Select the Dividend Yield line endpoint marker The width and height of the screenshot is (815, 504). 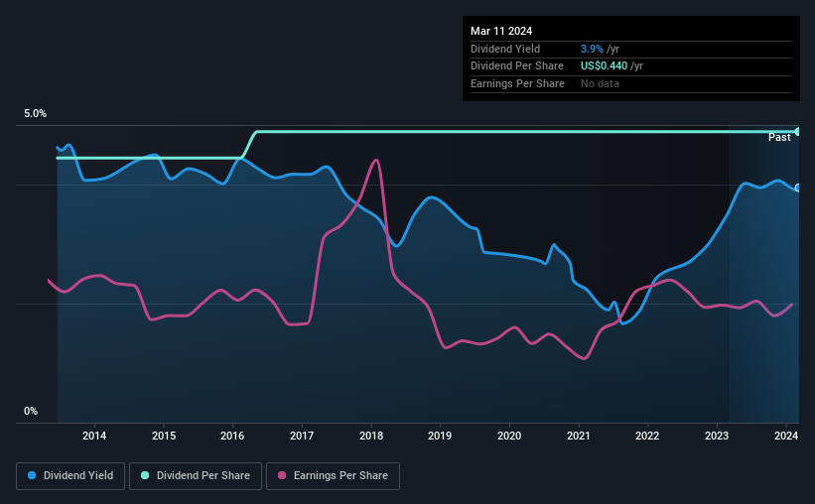coord(798,189)
